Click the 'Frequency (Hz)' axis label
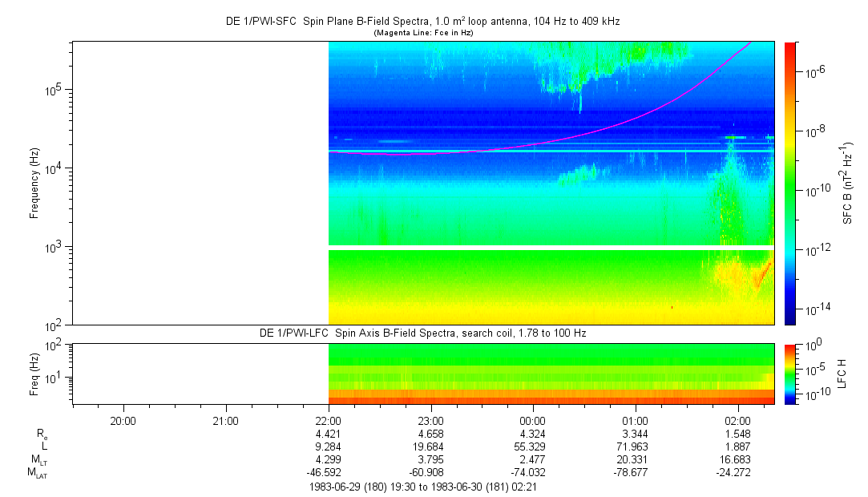Viewport: 868px width, 497px height. (34, 184)
